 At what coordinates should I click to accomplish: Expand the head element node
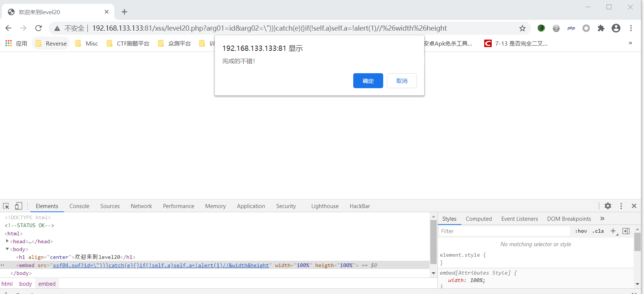tap(7, 241)
